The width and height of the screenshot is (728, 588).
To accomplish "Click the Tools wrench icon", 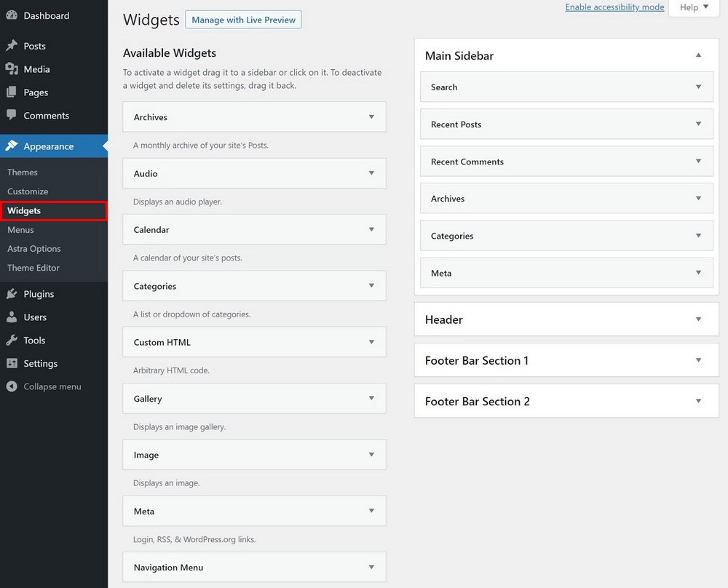I will pyautogui.click(x=12, y=340).
